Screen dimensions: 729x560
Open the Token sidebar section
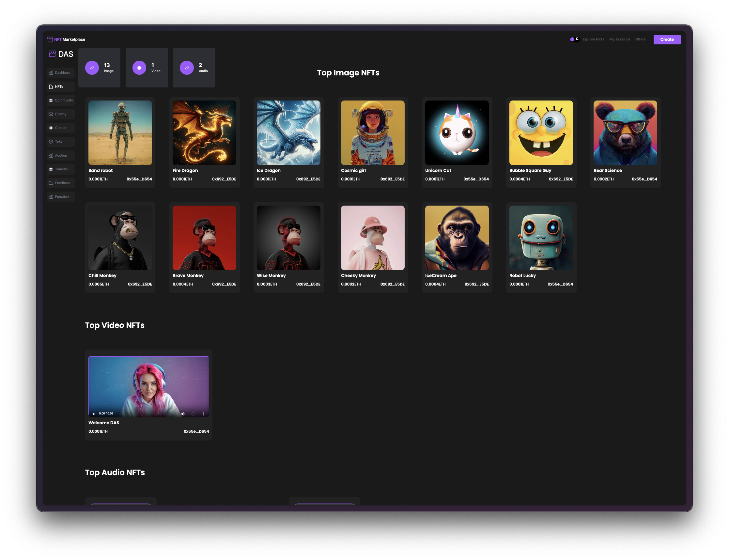pos(60,142)
